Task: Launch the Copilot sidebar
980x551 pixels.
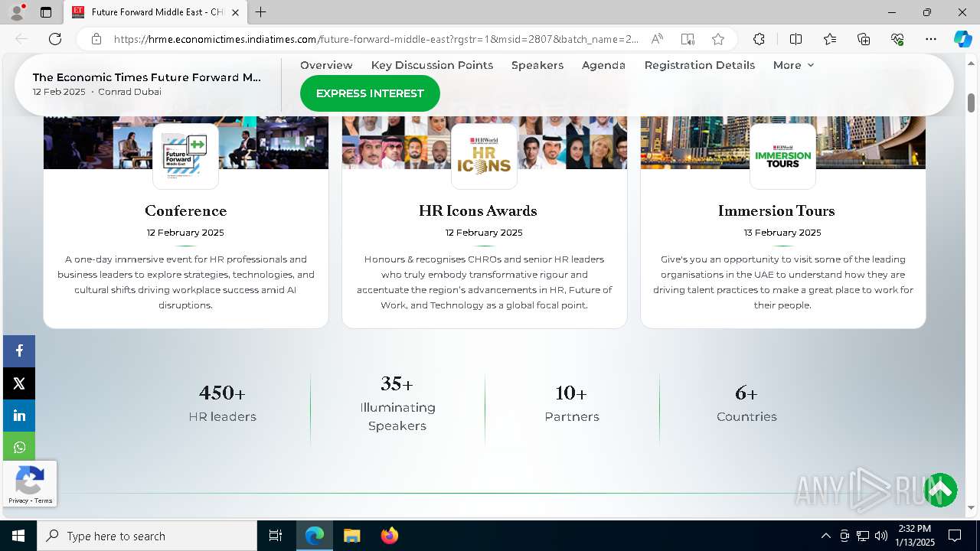Action: (962, 39)
